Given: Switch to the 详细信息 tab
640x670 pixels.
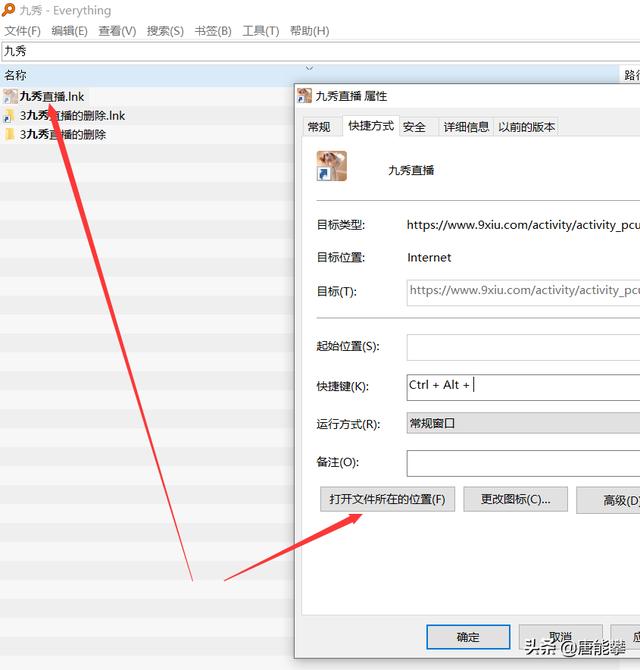Looking at the screenshot, I should pos(466,127).
